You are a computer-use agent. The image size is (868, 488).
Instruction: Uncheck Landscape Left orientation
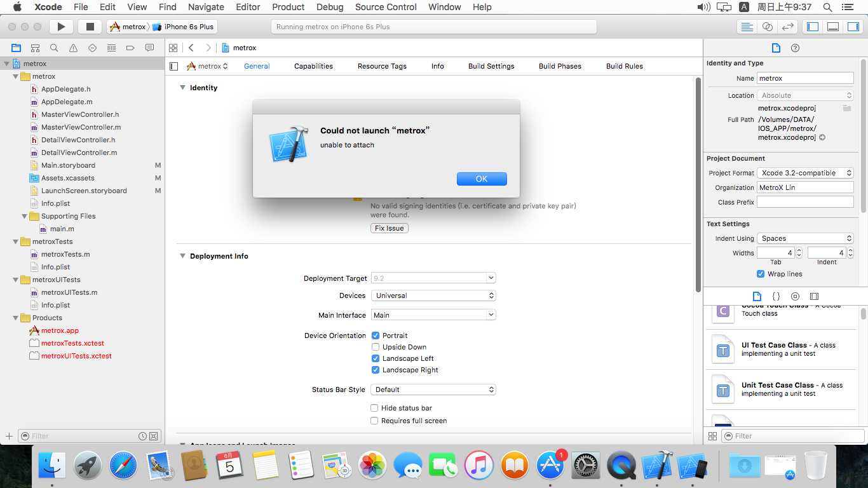[x=376, y=358]
